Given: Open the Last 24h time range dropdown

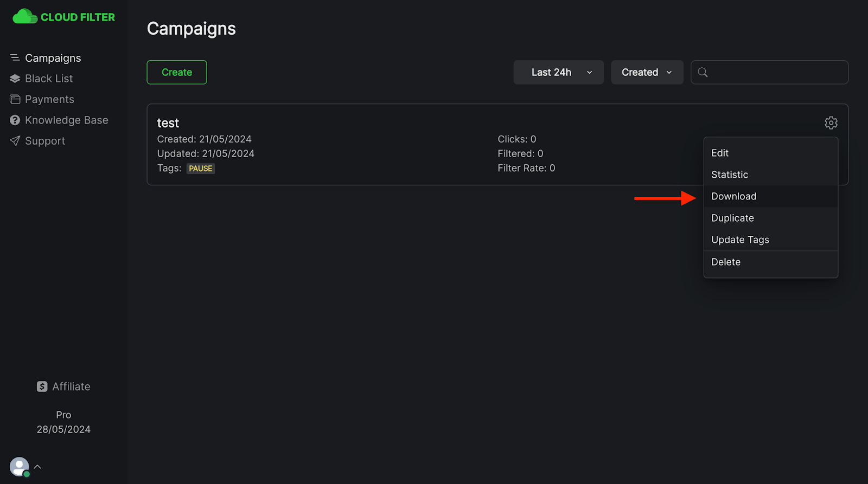Looking at the screenshot, I should (x=558, y=73).
